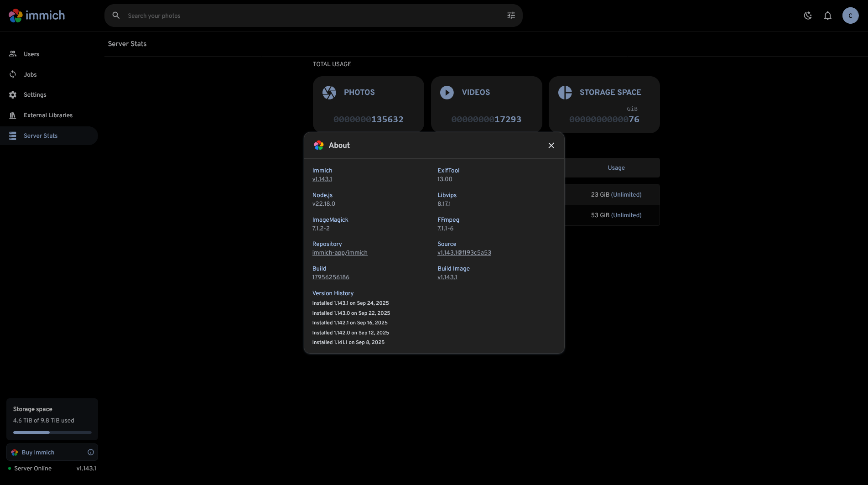This screenshot has width=868, height=485.
Task: Click the Photos aperture icon
Action: 329,93
